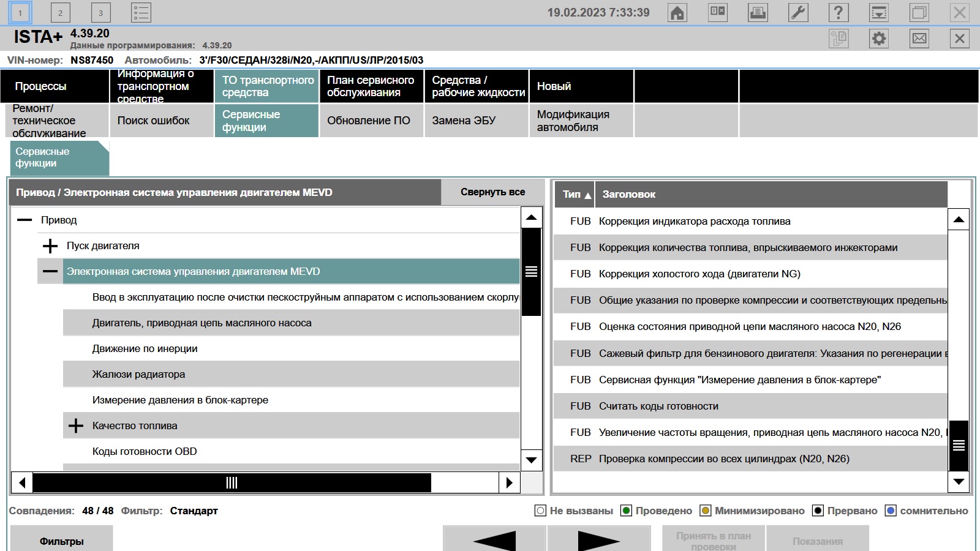The width and height of the screenshot is (980, 551).
Task: Select 'Измерение давления в блок-картере' tree row
Action: pyautogui.click(x=291, y=400)
